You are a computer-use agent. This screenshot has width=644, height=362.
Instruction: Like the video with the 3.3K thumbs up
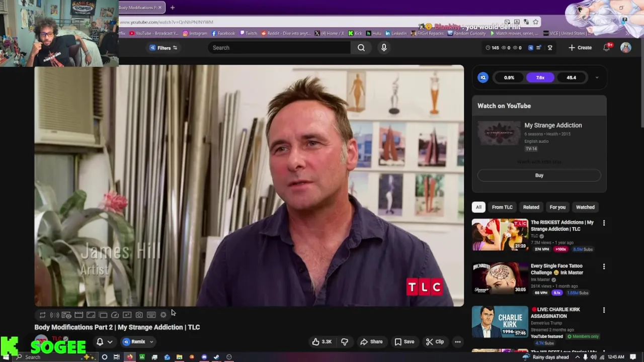click(321, 342)
